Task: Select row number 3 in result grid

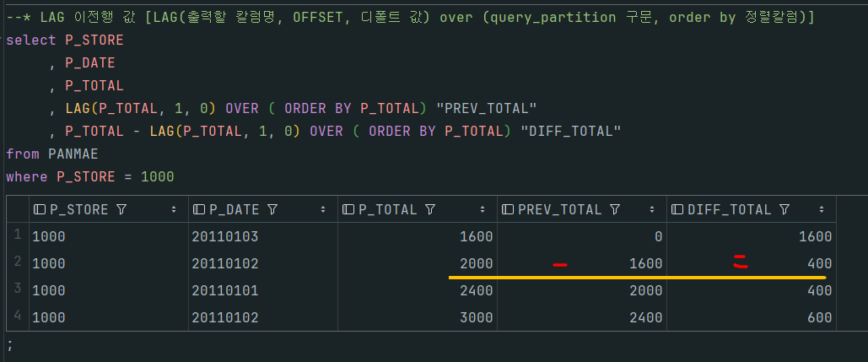Action: pos(18,289)
